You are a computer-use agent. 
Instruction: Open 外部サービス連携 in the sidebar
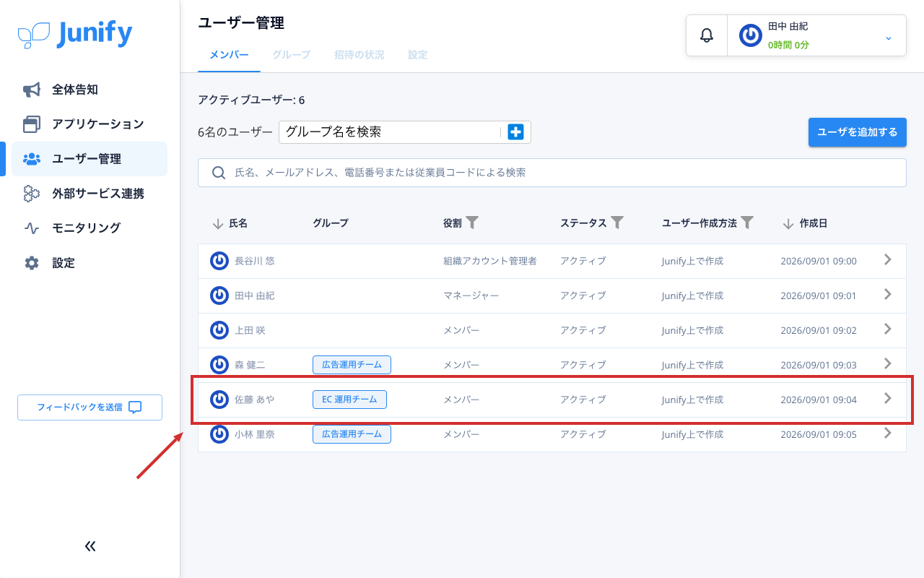pos(90,194)
